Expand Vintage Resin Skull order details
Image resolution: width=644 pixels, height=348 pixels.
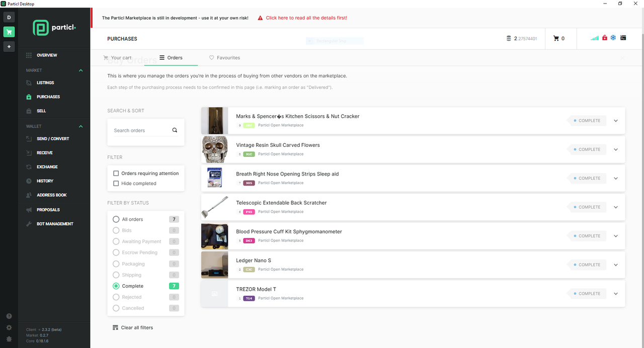click(x=616, y=149)
